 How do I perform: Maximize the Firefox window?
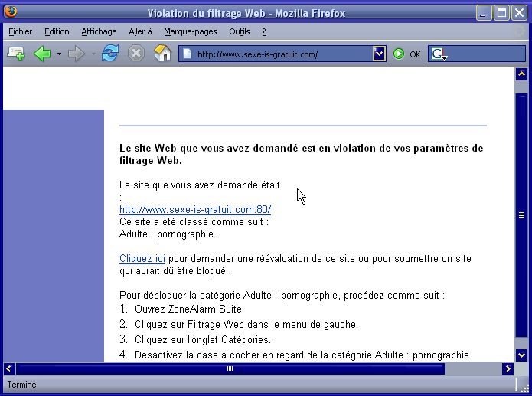point(501,13)
